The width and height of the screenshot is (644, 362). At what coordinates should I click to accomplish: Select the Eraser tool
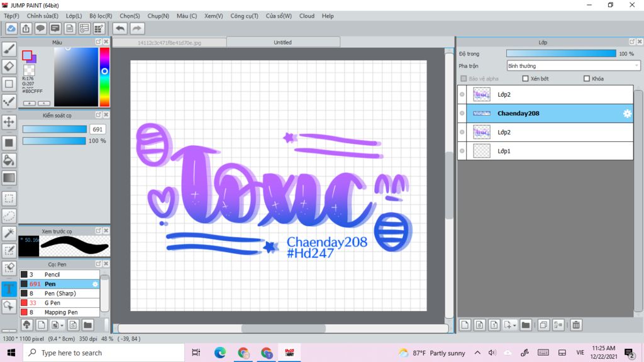(9, 67)
